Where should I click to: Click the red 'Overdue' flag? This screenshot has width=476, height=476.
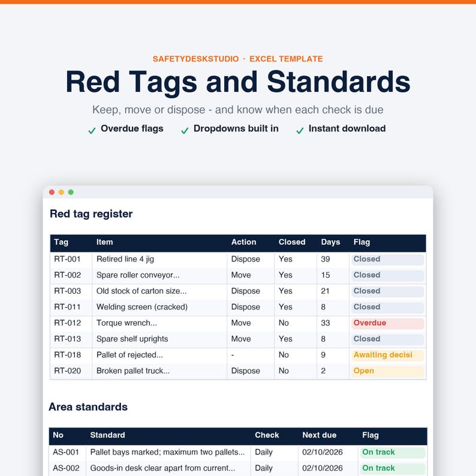pyautogui.click(x=387, y=323)
